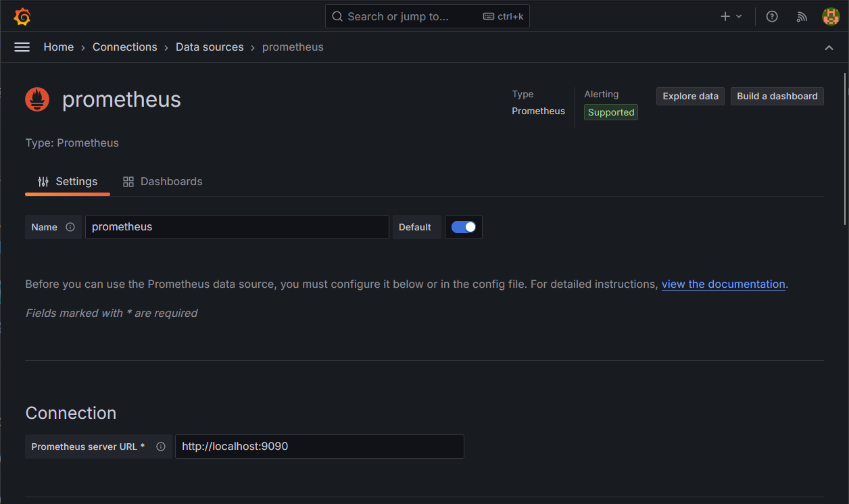849x504 pixels.
Task: Click the plus new-item icon
Action: (725, 16)
